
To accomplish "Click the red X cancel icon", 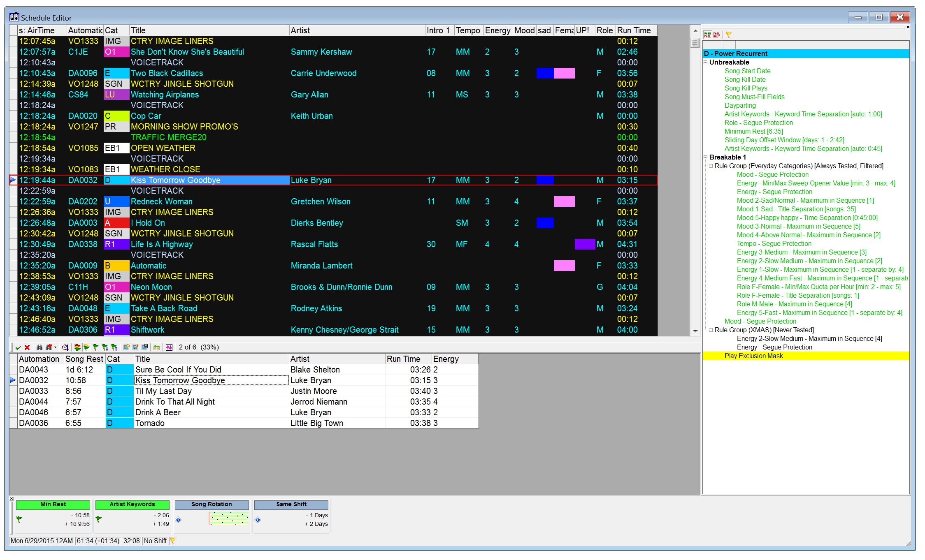I will [x=27, y=347].
